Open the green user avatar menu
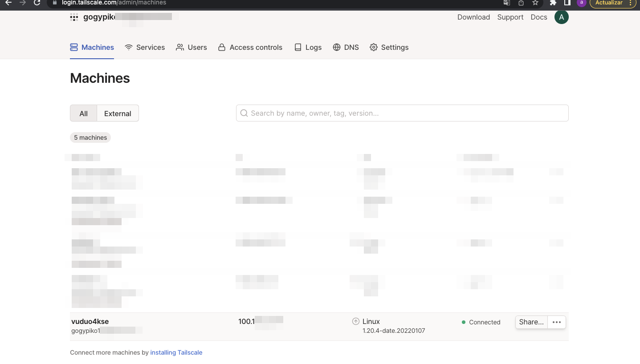Viewport: 640px width, 364px height. (x=561, y=17)
